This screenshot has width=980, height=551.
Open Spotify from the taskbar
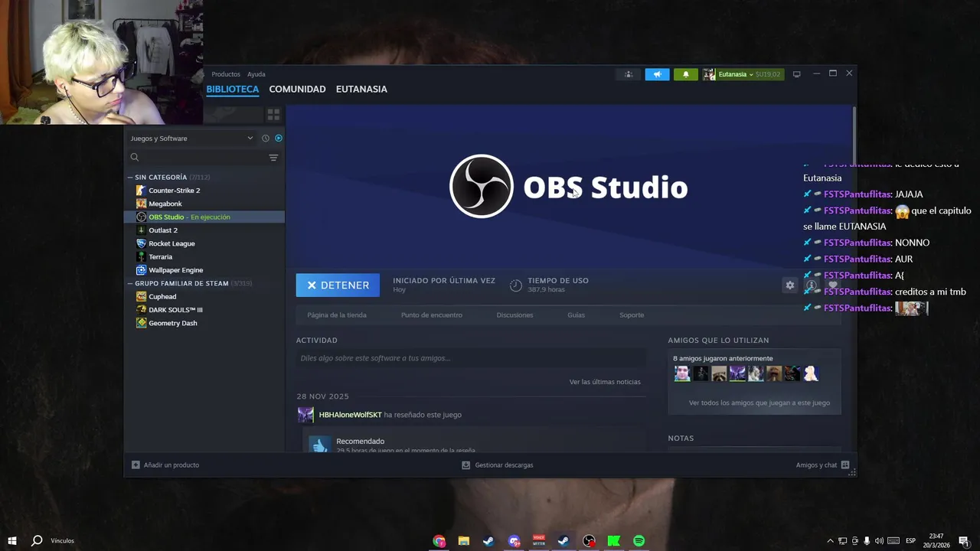point(639,541)
